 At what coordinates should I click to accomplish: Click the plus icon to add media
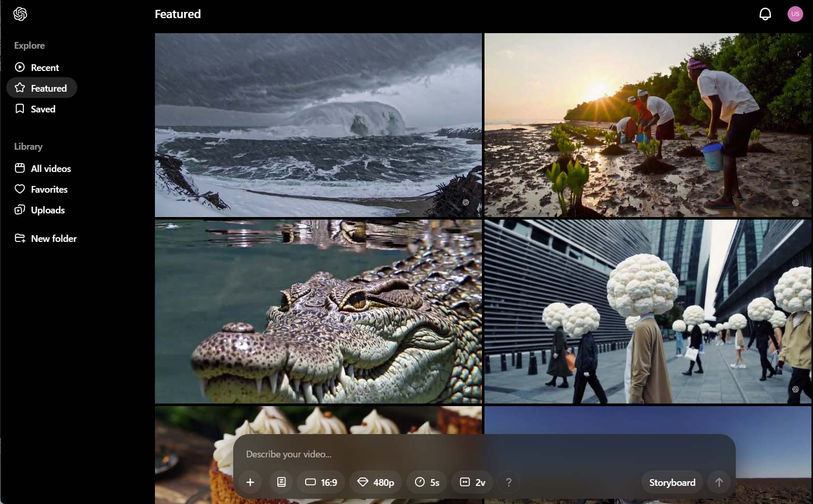(250, 482)
